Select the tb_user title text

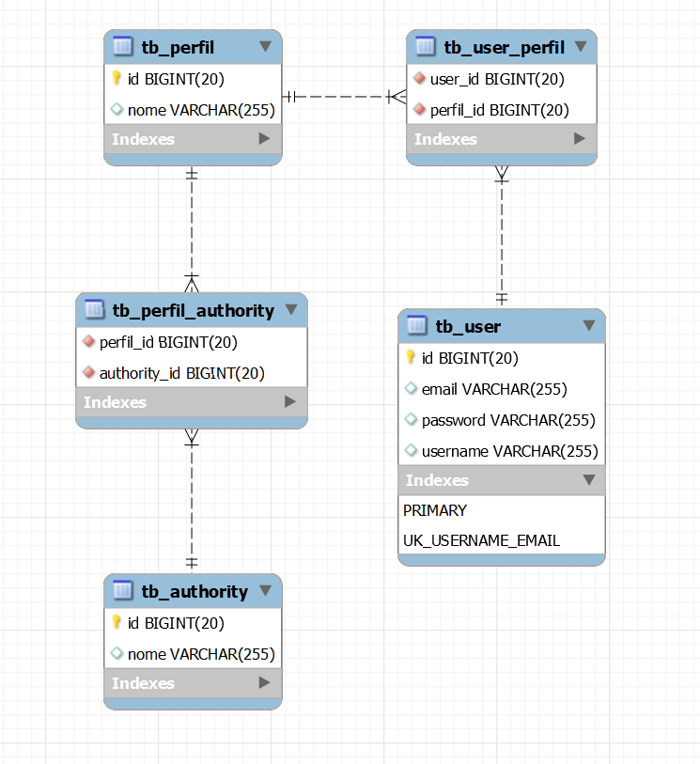[468, 326]
